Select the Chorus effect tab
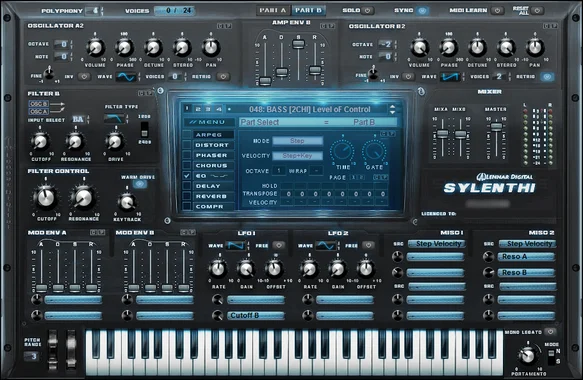This screenshot has height=380, width=583. click(x=213, y=165)
